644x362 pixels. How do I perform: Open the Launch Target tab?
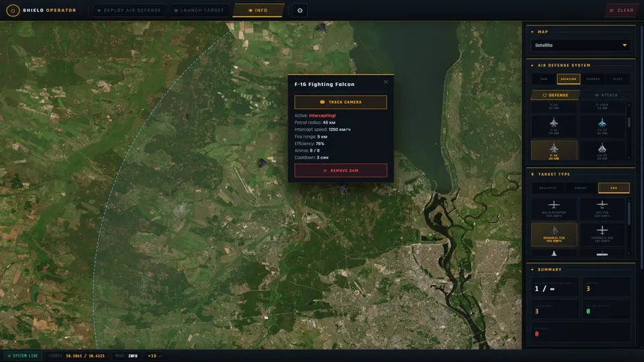(199, 10)
